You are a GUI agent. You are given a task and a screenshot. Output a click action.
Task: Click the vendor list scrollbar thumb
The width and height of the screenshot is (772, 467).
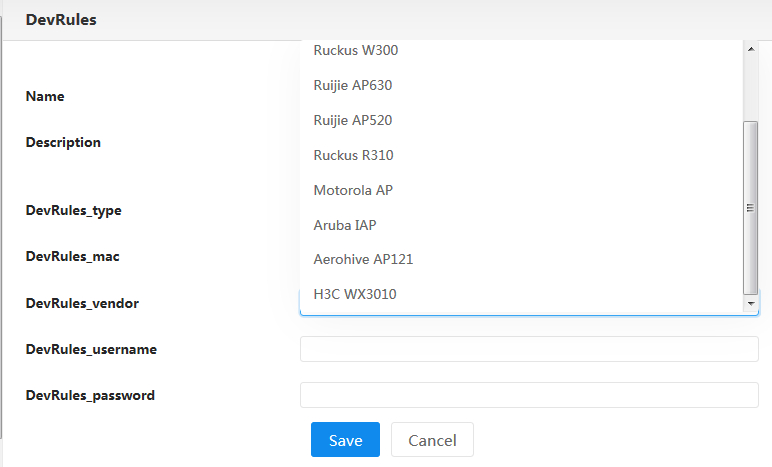click(x=750, y=208)
